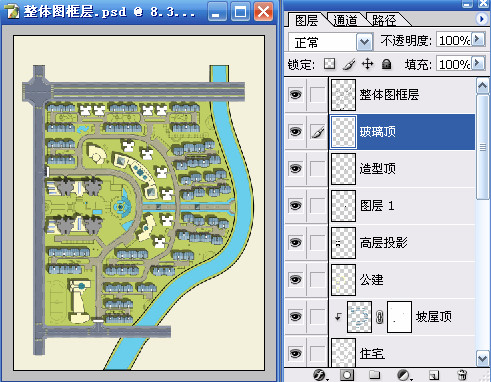Screen dimensions: 491x382
Task: Add a layer style button
Action: (x=320, y=375)
